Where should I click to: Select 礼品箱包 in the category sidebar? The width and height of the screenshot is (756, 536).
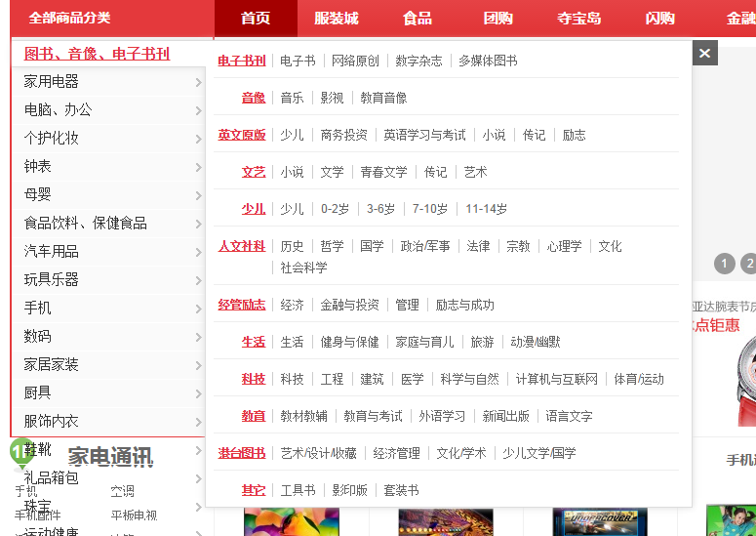(51, 477)
